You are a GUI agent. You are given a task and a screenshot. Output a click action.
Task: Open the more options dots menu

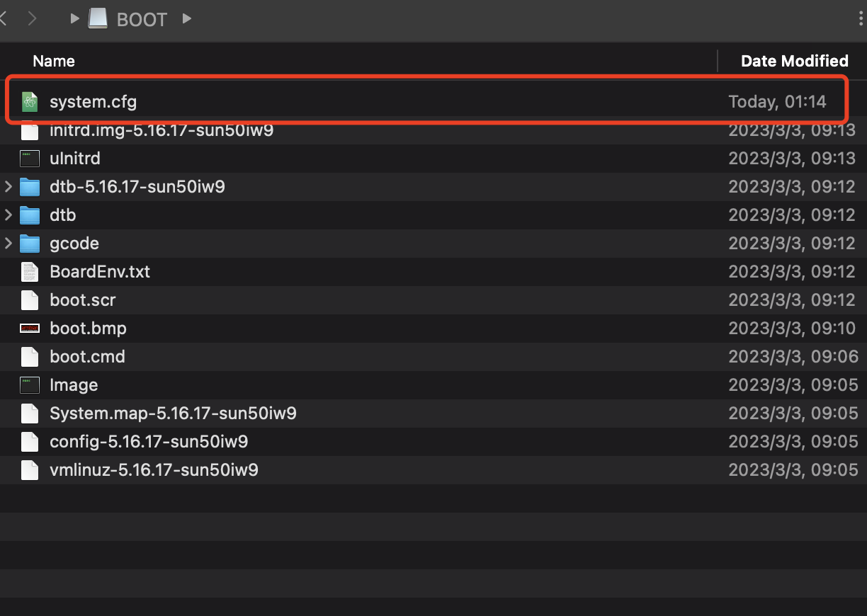[861, 19]
